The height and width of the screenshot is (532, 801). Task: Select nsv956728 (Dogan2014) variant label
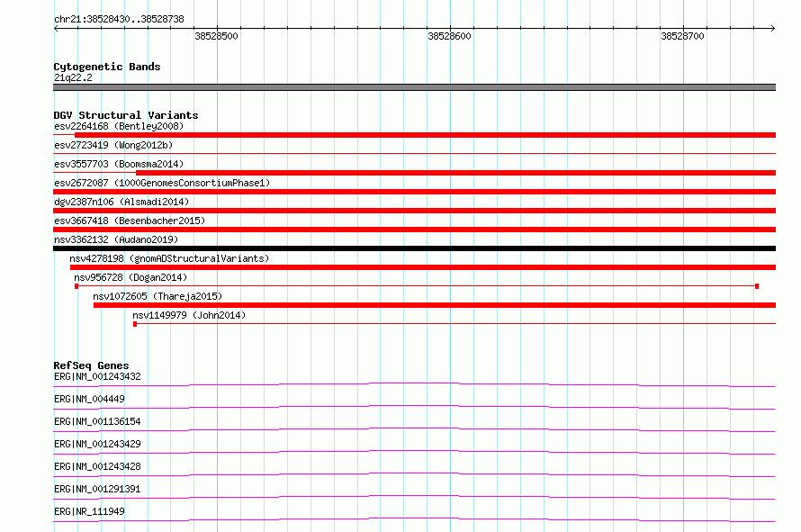pos(130,277)
